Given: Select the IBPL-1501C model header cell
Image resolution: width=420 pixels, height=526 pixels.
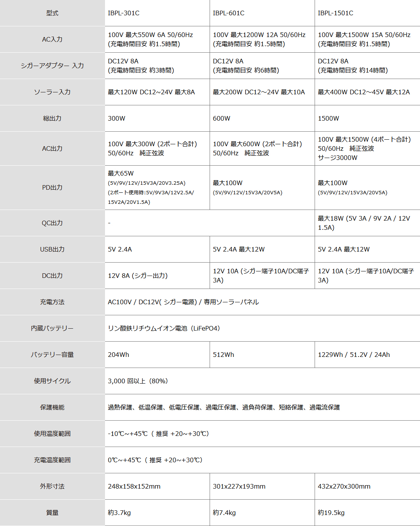Looking at the screenshot, I should 367,13.
